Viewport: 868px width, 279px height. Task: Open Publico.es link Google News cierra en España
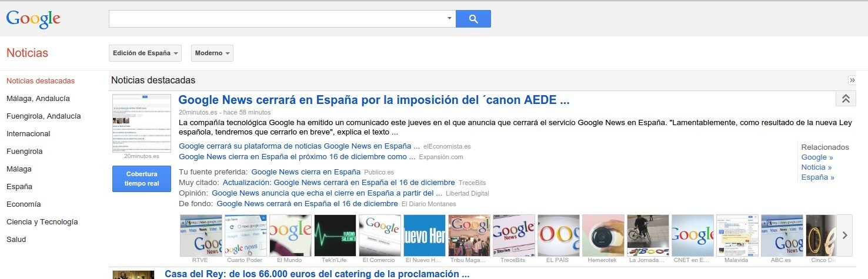tap(306, 172)
